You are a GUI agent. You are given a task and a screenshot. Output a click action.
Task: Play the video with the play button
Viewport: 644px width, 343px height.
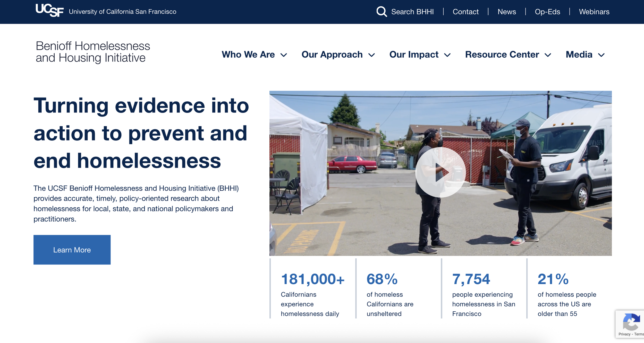pos(440,172)
